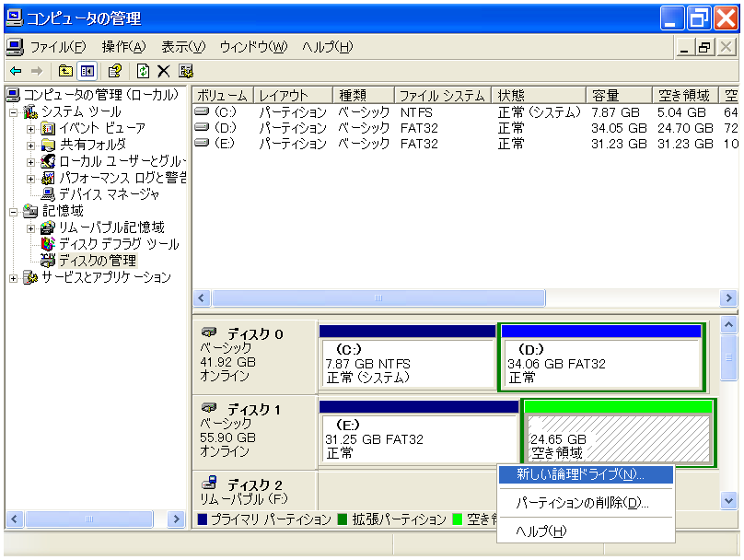Click the プライマリ パーティション legend color swatch
Image resolution: width=744 pixels, height=560 pixels.
tap(203, 519)
